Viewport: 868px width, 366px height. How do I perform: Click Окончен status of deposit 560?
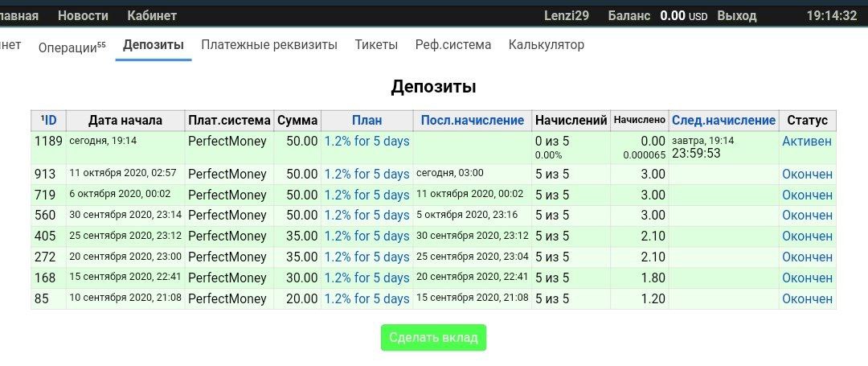click(807, 216)
